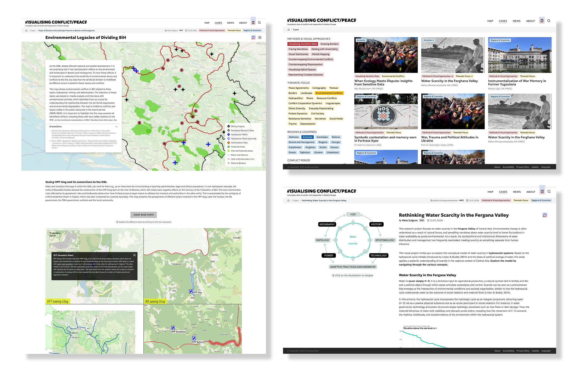The image size is (588, 371).
Task: Open Thematic Focus tag on Environmental Legacies page
Action: [234, 30]
